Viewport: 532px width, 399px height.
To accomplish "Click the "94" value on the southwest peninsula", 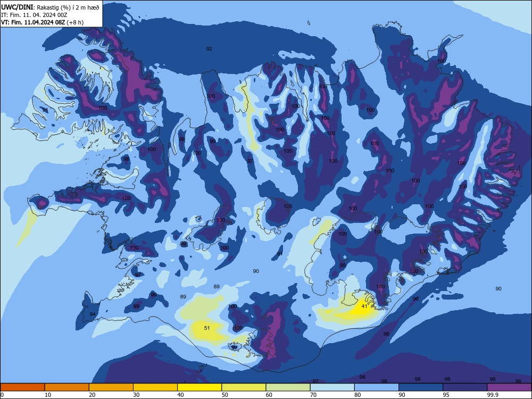I will coord(93,314).
